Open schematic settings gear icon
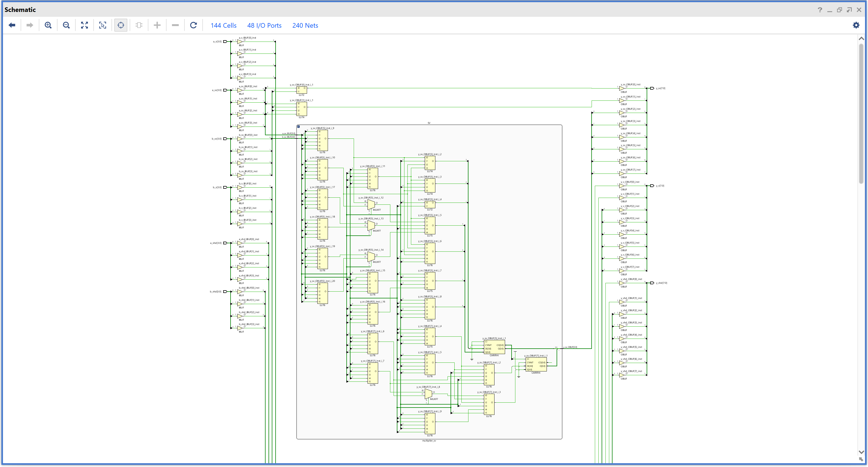 (856, 25)
